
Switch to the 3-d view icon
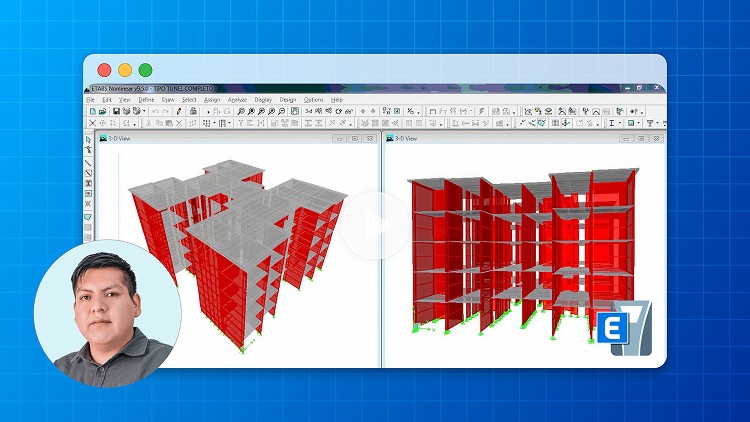(309, 111)
